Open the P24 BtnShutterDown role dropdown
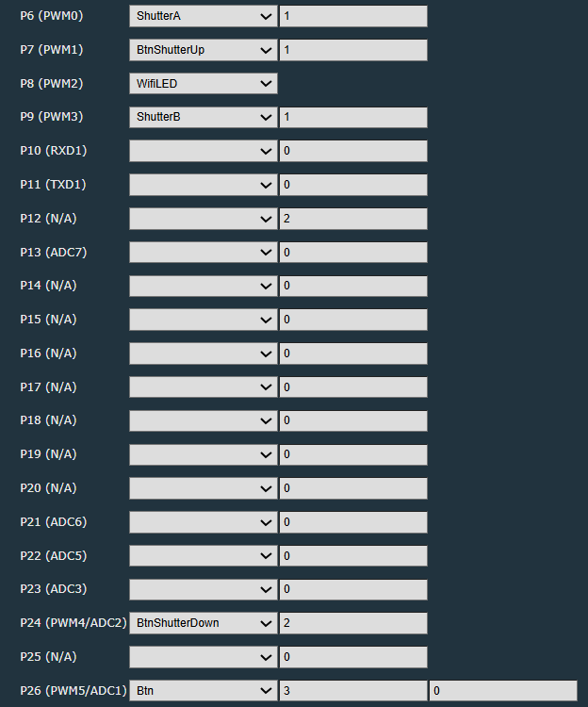Screen dimensions: 588x707 point(203,623)
